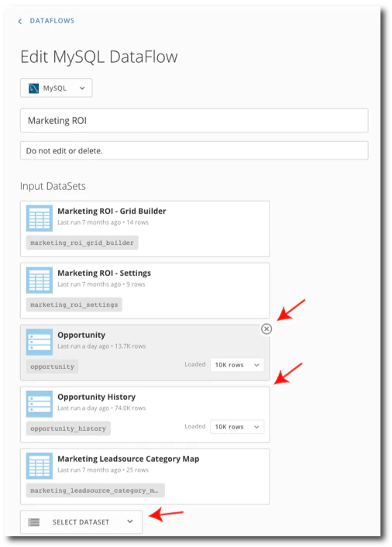The height and width of the screenshot is (547, 392).
Task: Select the Opportunity History title
Action: 97,397
